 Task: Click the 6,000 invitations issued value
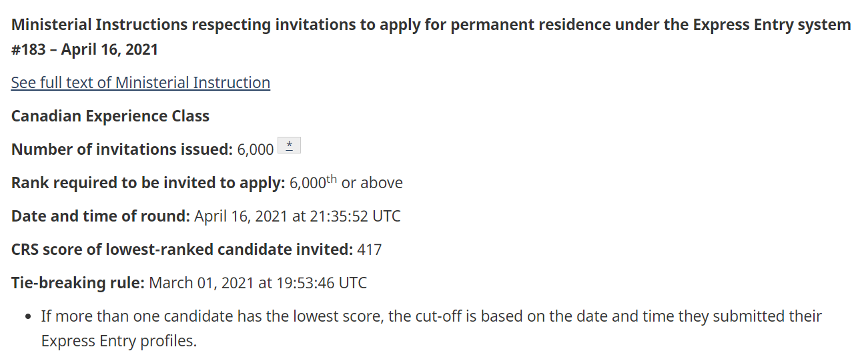tap(256, 149)
